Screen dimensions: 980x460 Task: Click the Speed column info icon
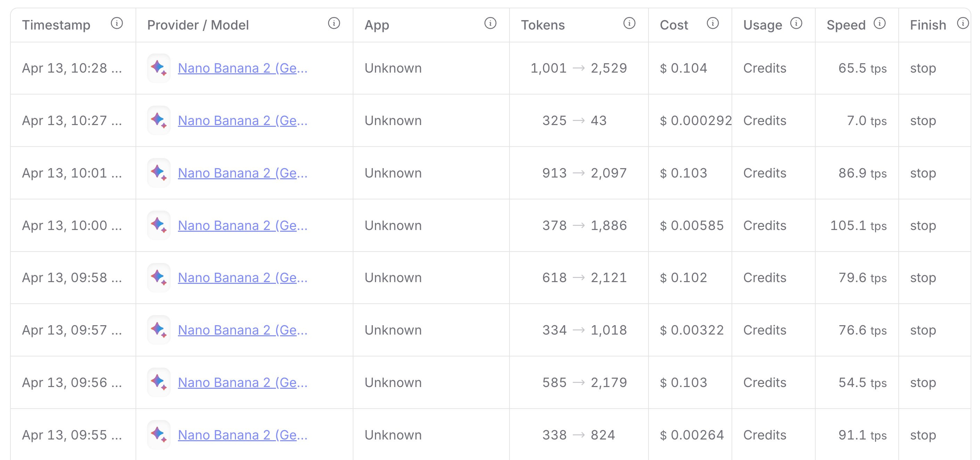point(879,24)
